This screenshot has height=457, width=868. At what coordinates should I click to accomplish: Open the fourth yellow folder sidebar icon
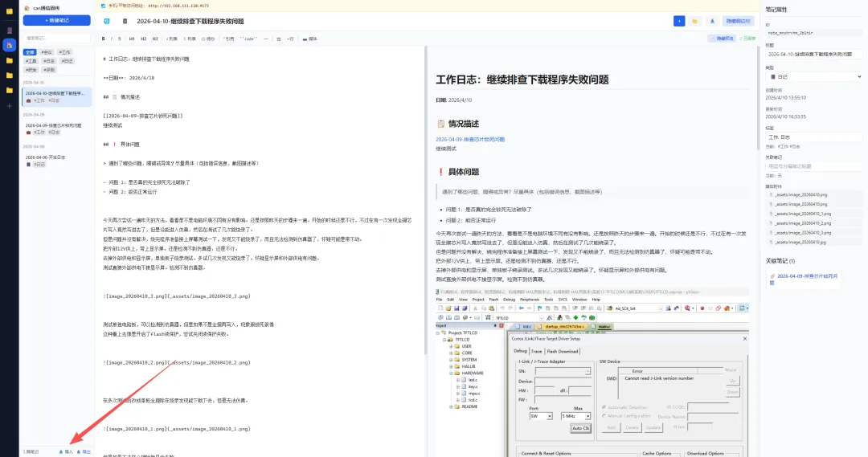click(10, 90)
